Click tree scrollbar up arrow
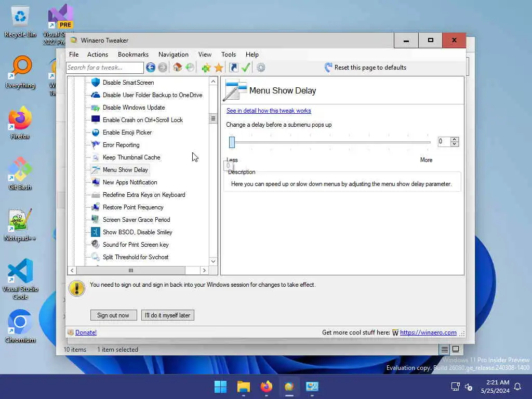The width and height of the screenshot is (532, 399). 212,82
